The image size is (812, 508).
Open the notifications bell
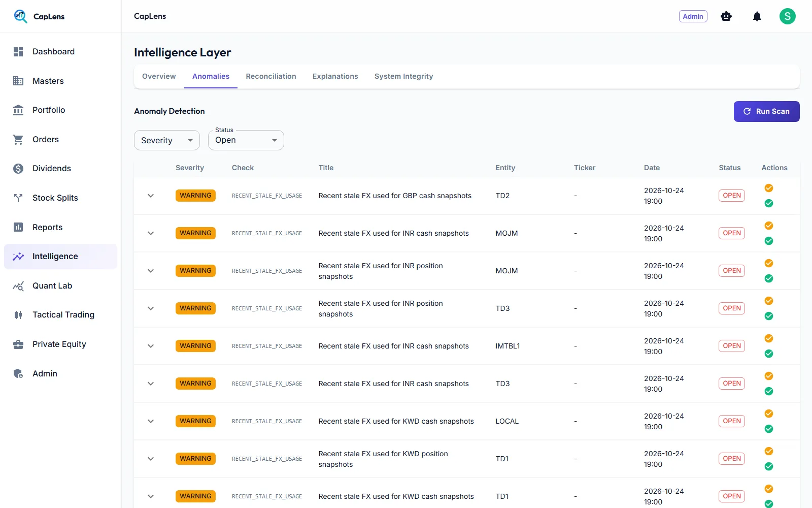757,16
